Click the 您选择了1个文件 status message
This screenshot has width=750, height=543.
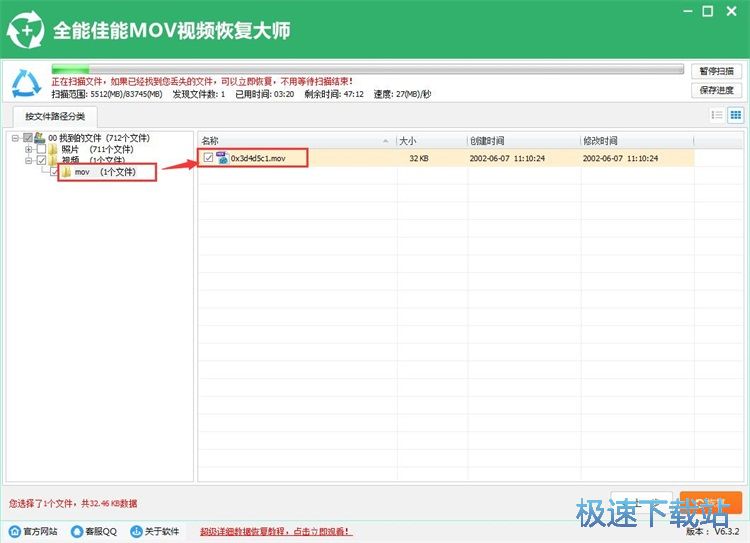tap(73, 503)
